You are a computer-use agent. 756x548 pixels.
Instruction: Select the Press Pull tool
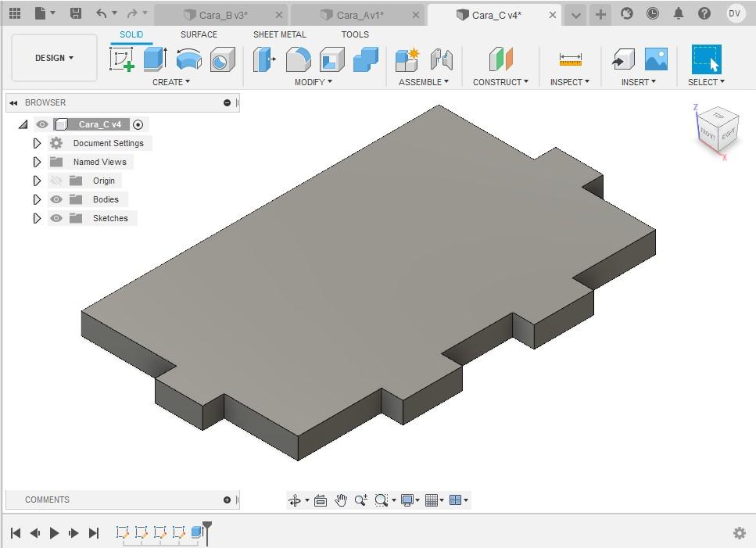point(264,59)
